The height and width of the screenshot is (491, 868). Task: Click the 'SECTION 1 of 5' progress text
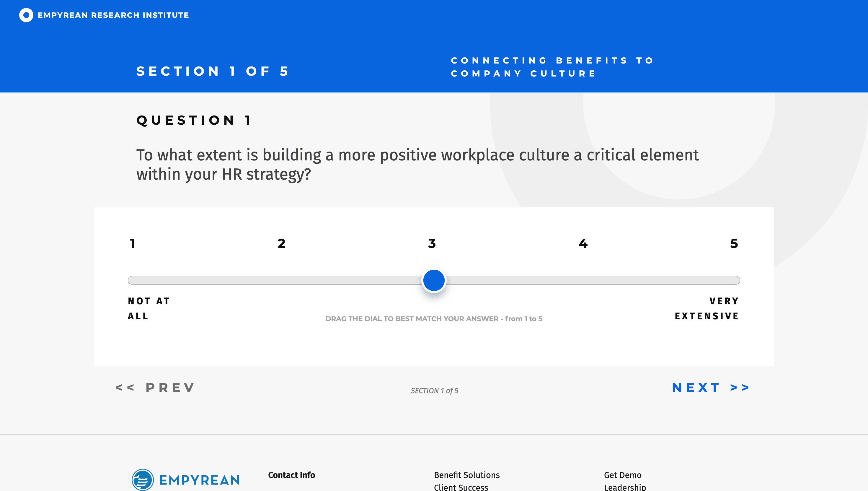click(x=434, y=391)
